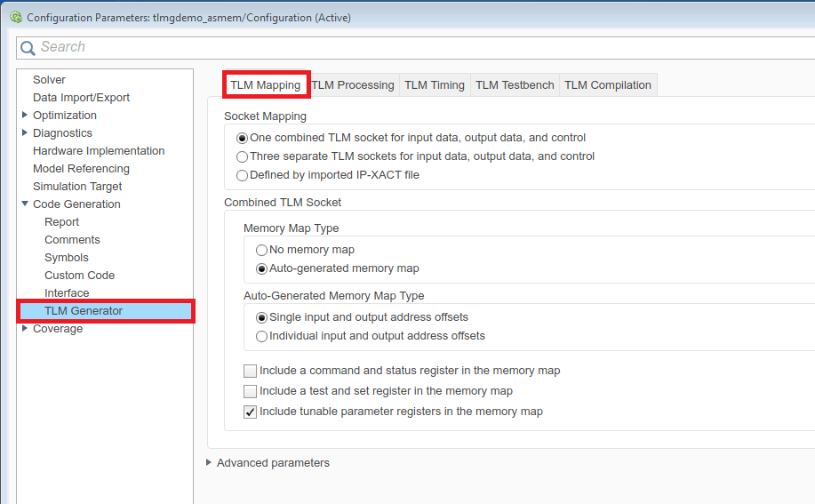Expand the Optimization tree node
Viewport: 815px width, 504px height.
click(x=25, y=115)
